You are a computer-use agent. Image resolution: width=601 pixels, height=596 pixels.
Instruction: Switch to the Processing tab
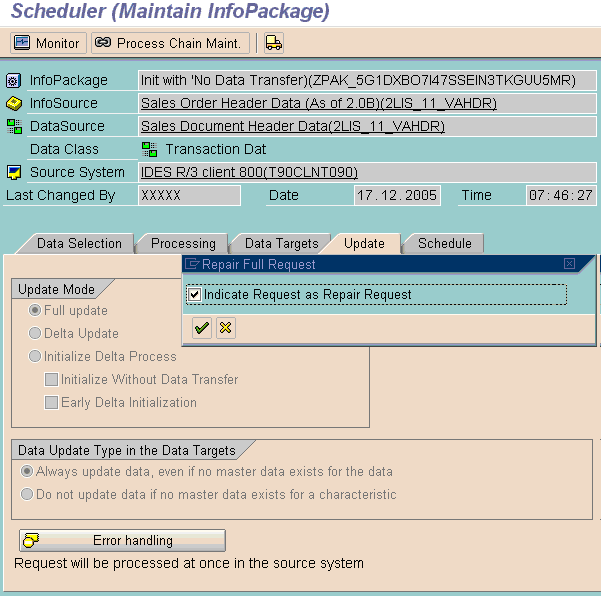[x=183, y=244]
